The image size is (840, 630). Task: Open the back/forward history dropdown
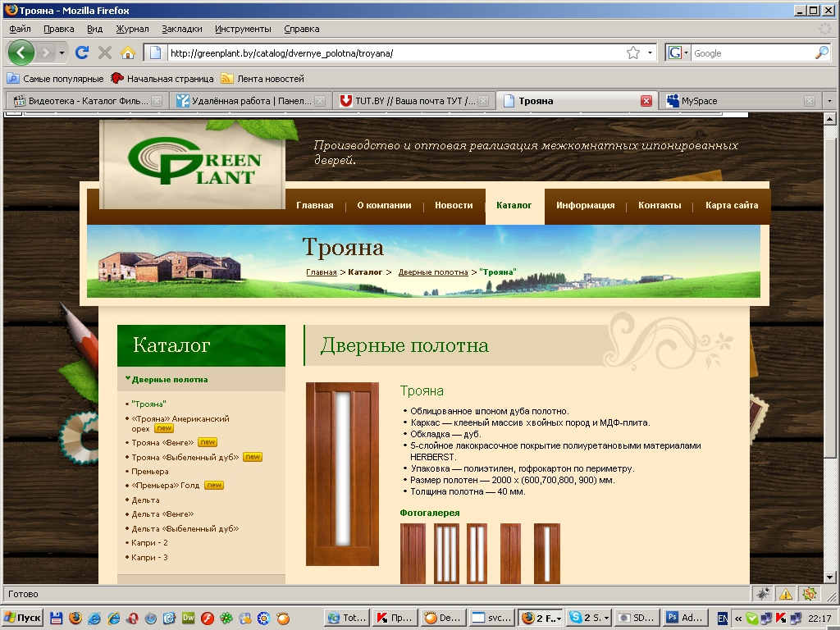(x=62, y=52)
